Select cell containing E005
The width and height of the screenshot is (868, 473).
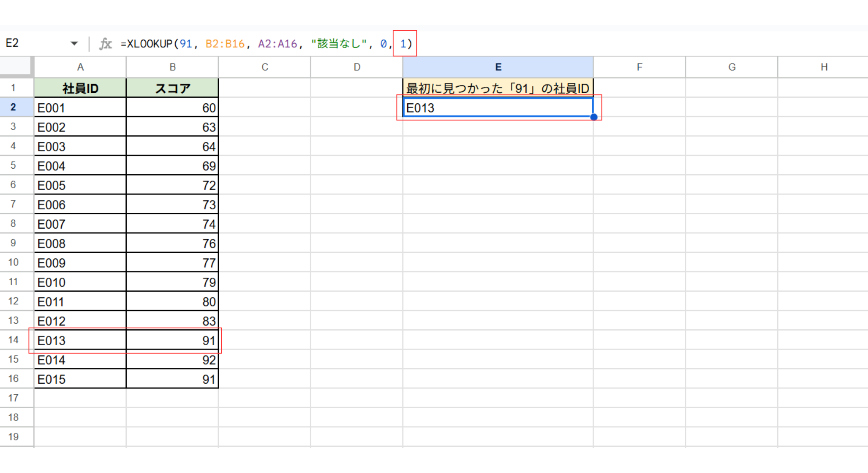(80, 185)
